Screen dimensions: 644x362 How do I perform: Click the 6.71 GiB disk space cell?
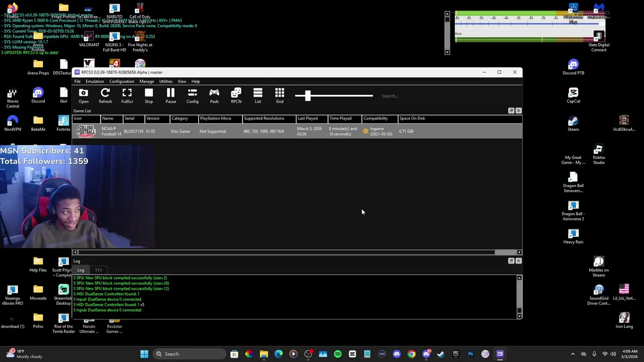(x=406, y=131)
